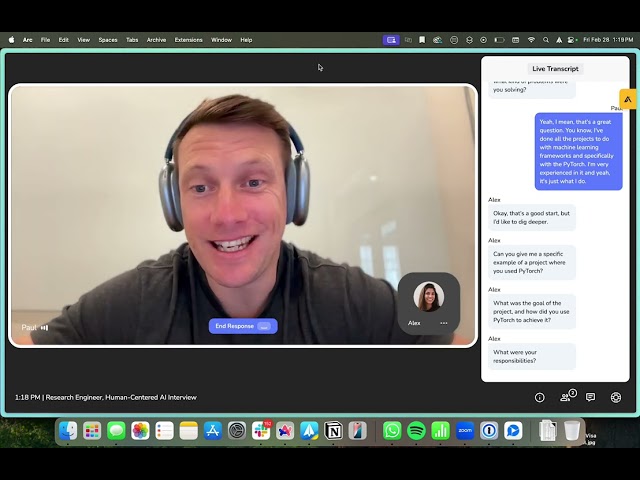Open the Extensions menu
This screenshot has width=640, height=480.
coord(188,40)
